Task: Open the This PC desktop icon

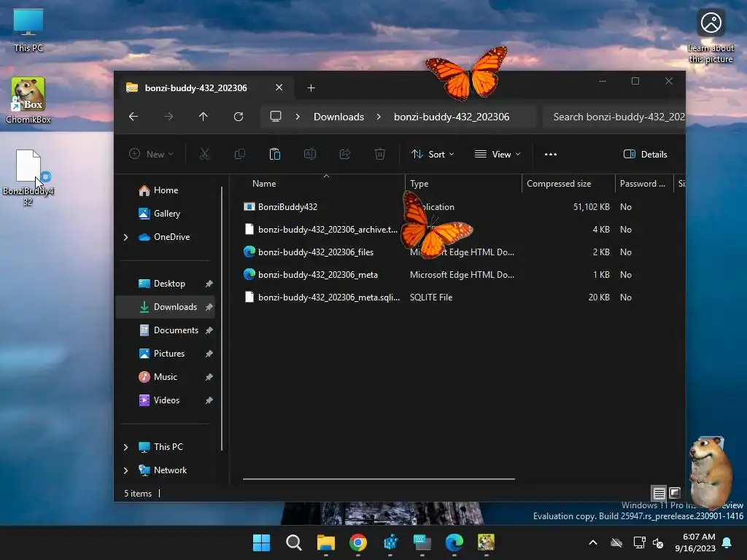Action: tap(28, 30)
